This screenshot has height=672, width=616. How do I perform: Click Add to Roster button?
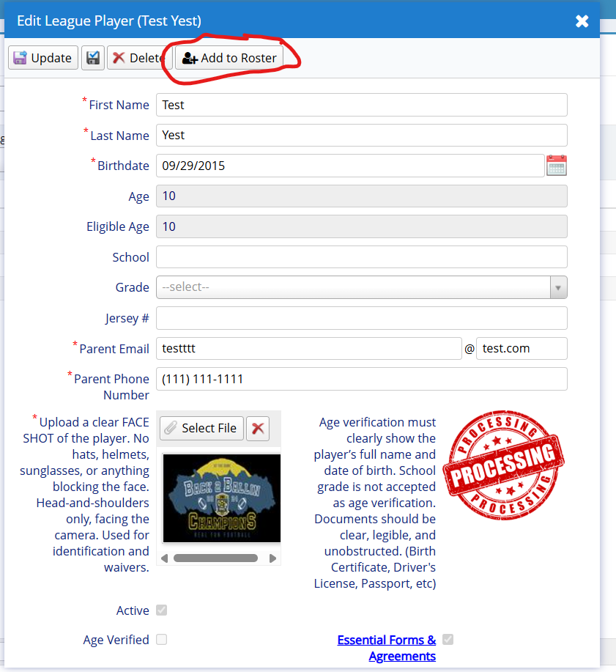(229, 58)
